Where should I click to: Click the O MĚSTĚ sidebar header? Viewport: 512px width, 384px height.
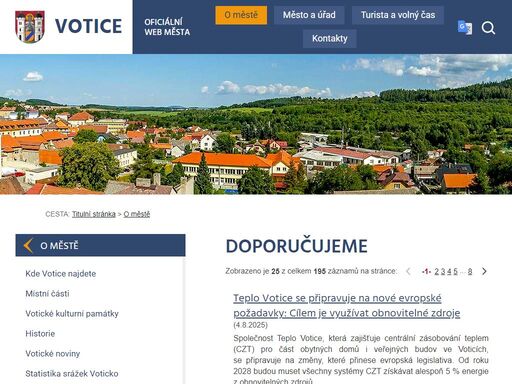click(100, 245)
